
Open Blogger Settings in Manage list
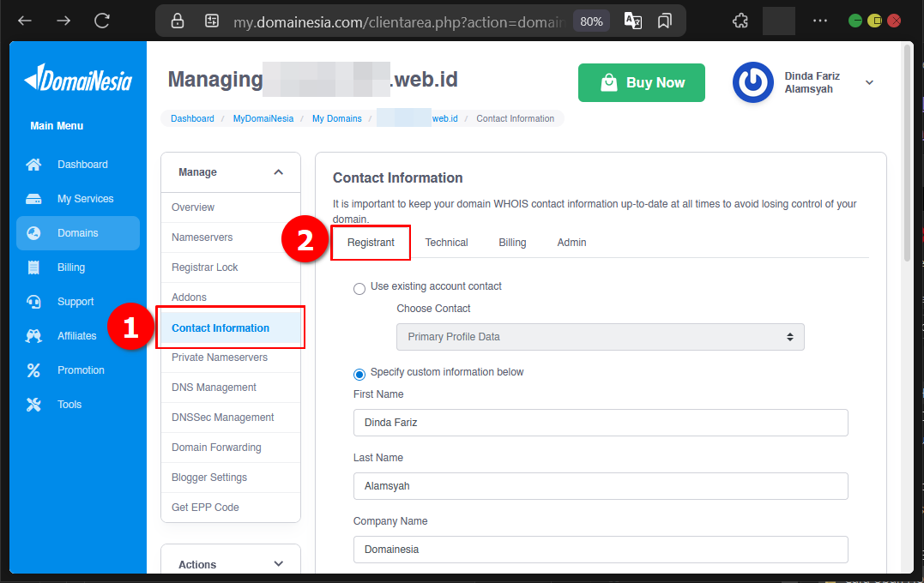pos(231,478)
